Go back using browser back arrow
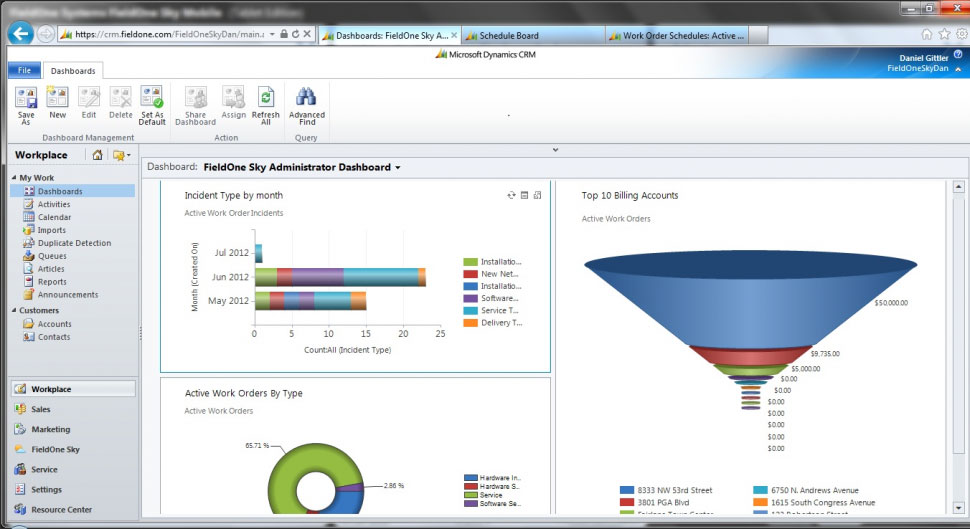Viewport: 970px width, 529px height. tap(20, 33)
